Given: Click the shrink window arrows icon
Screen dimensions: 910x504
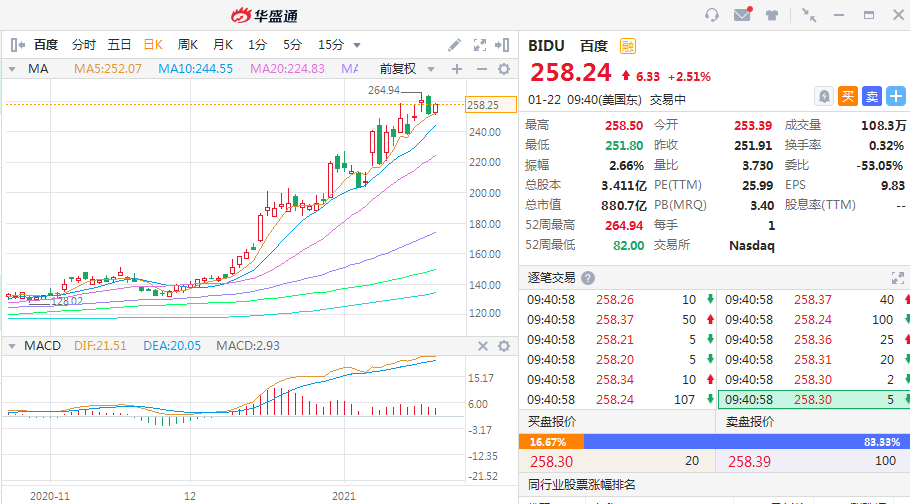Looking at the screenshot, I should tap(808, 15).
